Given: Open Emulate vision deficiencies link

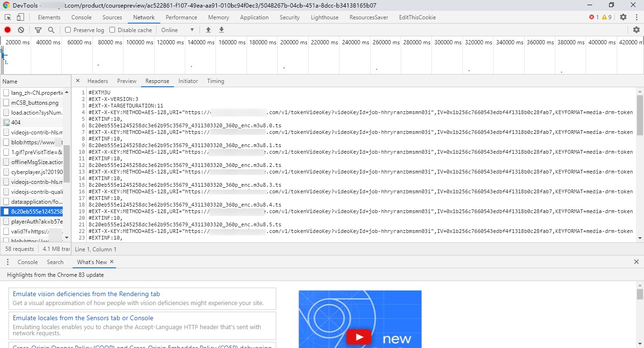Looking at the screenshot, I should tap(86, 294).
